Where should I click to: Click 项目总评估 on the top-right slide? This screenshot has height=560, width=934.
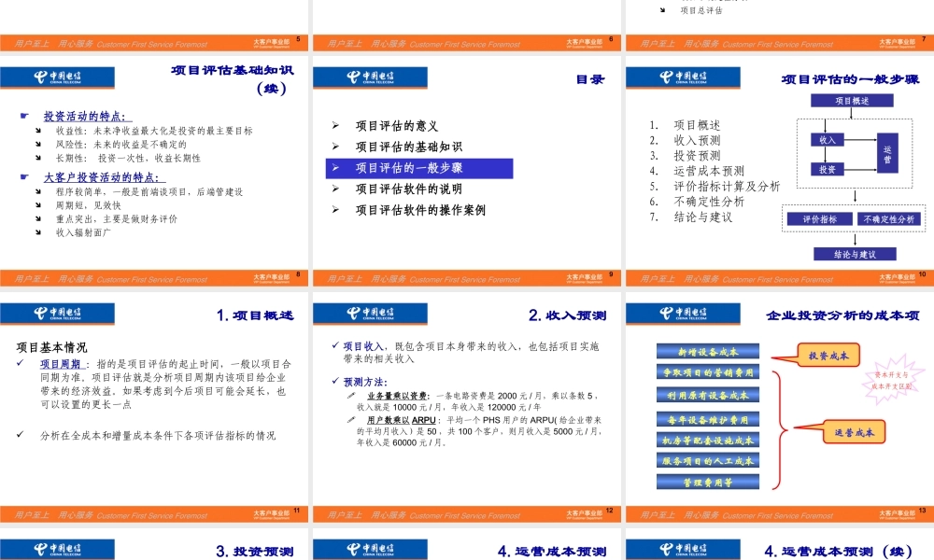tap(701, 10)
